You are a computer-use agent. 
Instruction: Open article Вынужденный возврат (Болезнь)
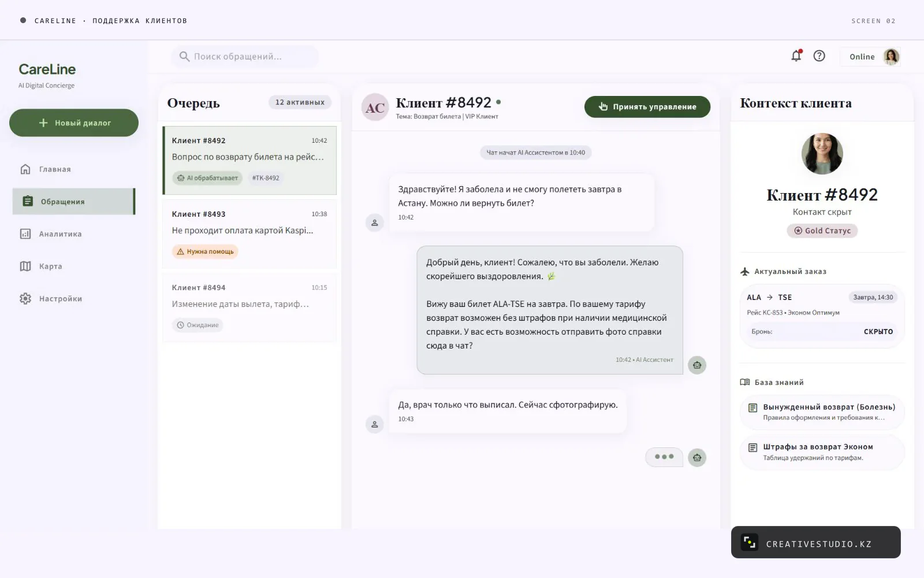pyautogui.click(x=822, y=412)
